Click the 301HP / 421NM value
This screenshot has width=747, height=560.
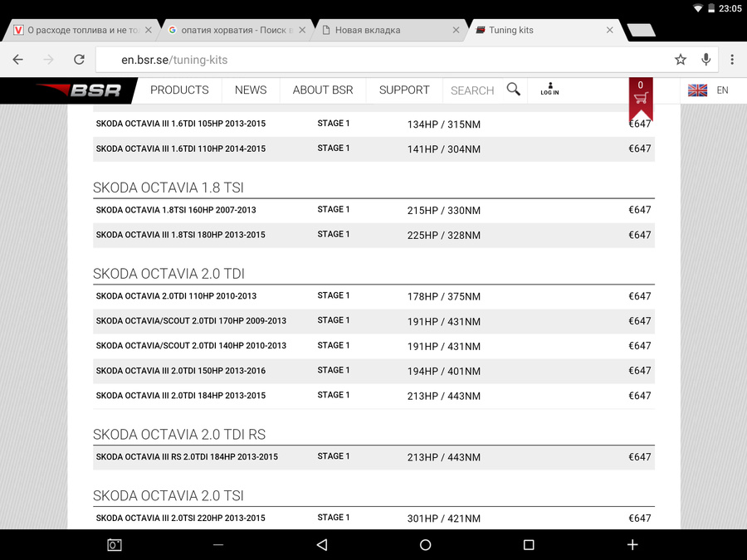(444, 519)
